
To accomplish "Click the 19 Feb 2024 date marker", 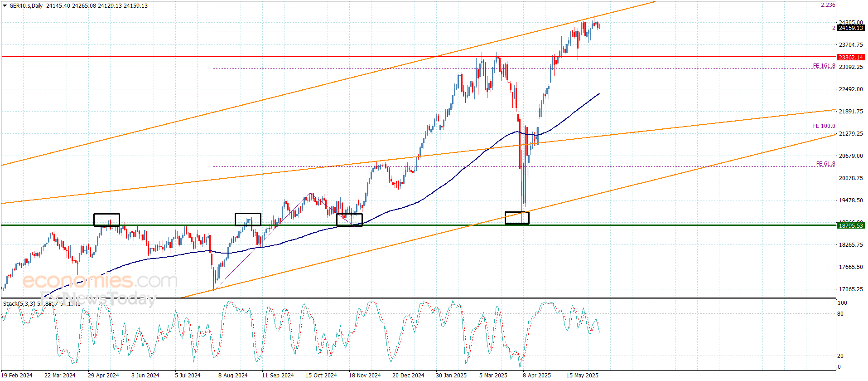I will [17, 375].
